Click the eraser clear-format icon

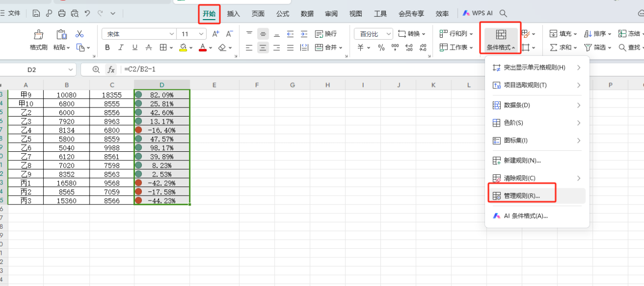(x=223, y=47)
